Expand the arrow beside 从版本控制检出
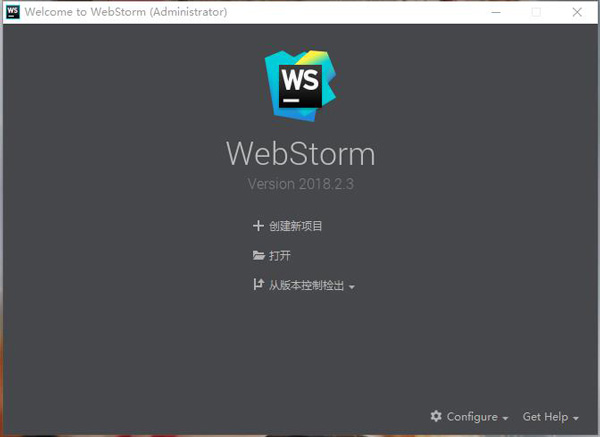This screenshot has height=437, width=600. (352, 287)
